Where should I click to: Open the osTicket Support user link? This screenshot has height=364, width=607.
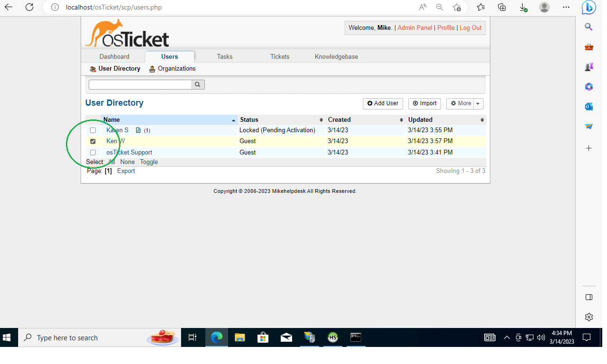[x=129, y=152]
